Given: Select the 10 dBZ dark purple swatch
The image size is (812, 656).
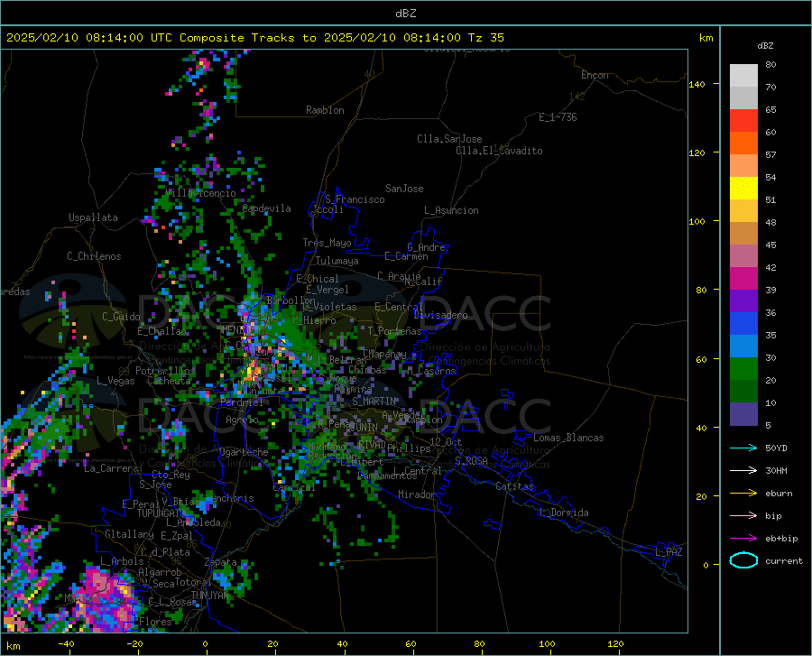Looking at the screenshot, I should pos(743,413).
